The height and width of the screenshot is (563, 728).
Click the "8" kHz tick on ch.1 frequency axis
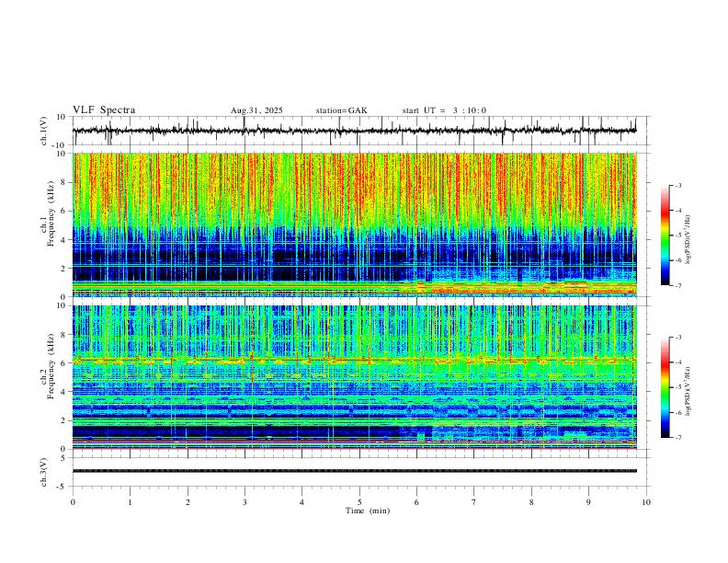[x=64, y=182]
